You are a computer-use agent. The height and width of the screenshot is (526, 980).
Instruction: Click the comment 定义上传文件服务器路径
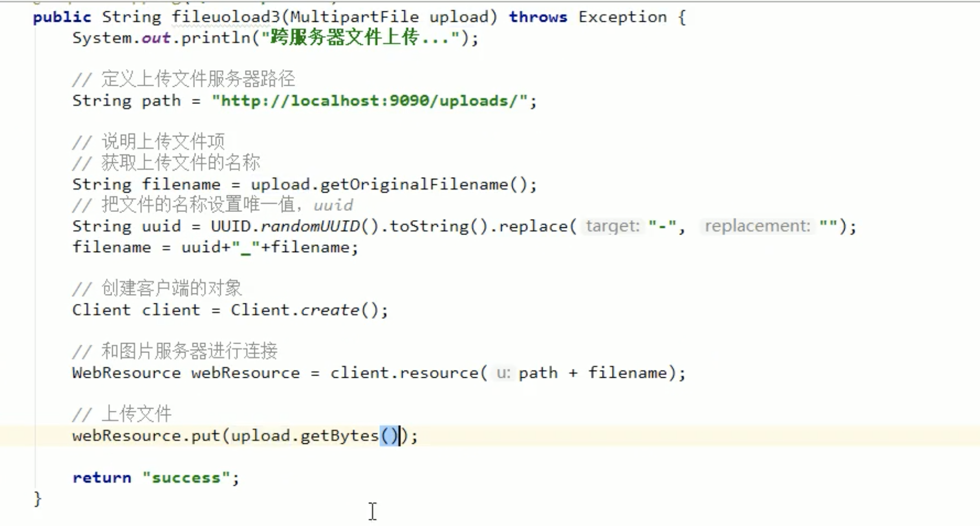(x=183, y=80)
